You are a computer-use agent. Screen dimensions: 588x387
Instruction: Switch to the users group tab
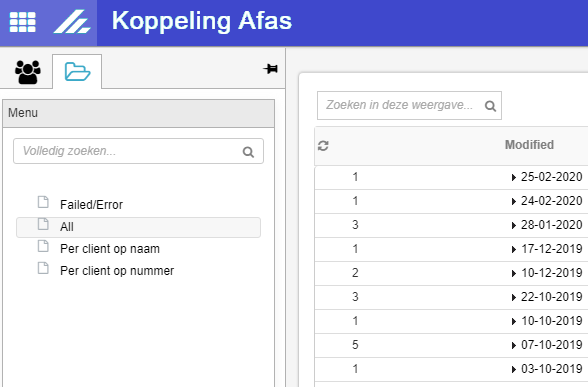coord(27,72)
